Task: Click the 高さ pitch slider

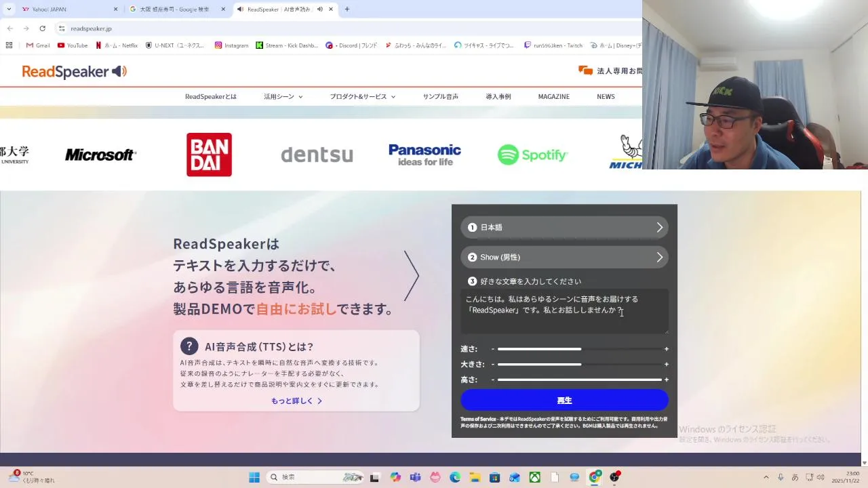Action: 580,380
